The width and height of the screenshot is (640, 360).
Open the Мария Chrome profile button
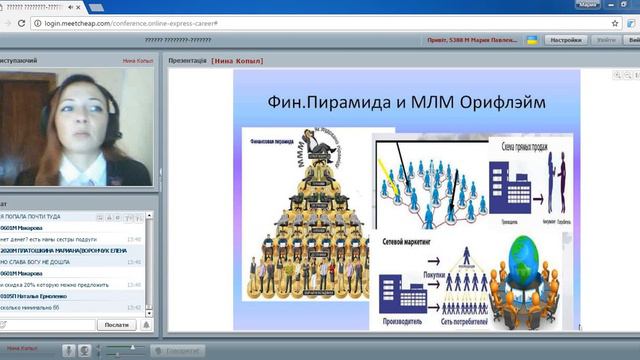(588, 4)
